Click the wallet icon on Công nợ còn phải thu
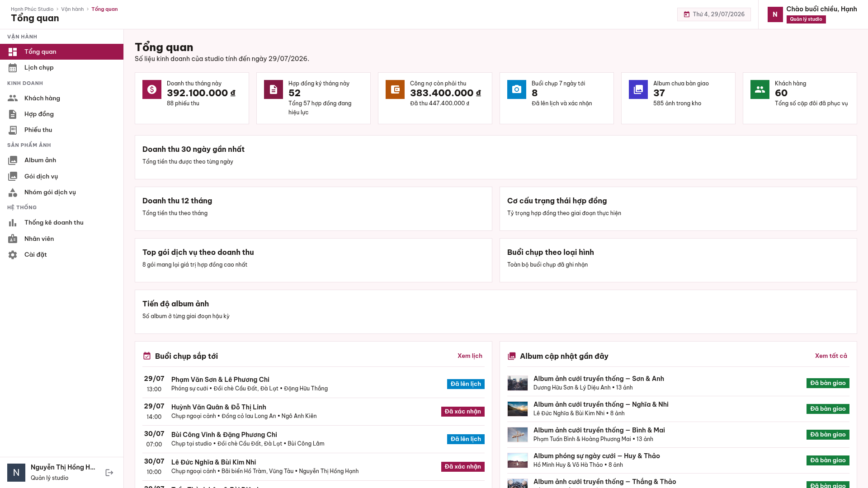 tap(395, 89)
